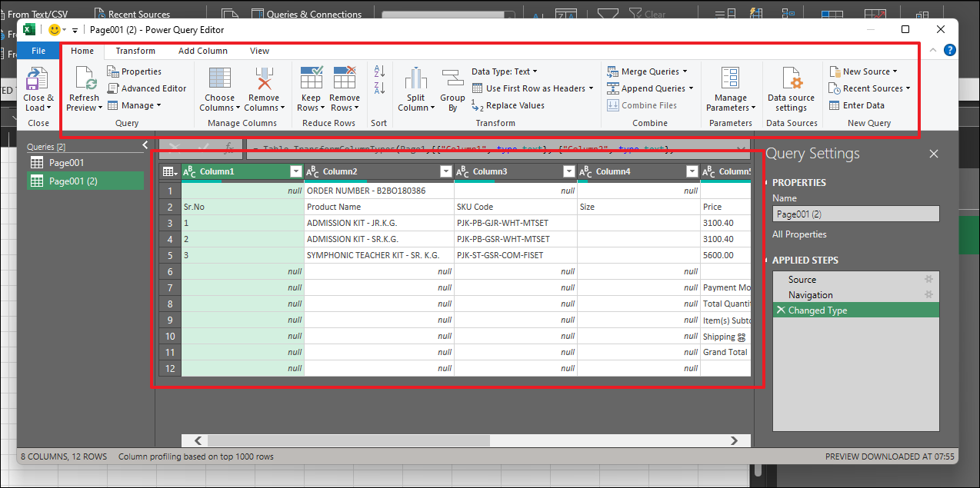Click the All Properties link
The image size is (980, 488).
click(799, 234)
